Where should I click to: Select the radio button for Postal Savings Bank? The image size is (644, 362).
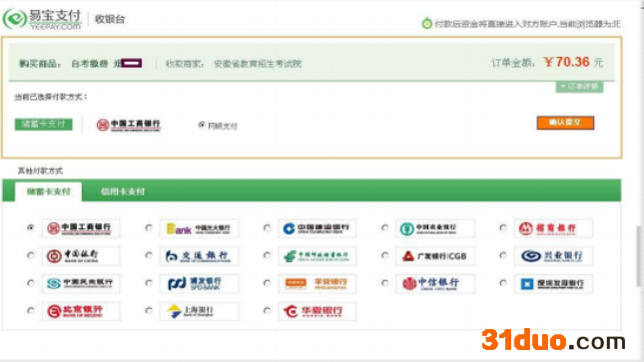267,255
